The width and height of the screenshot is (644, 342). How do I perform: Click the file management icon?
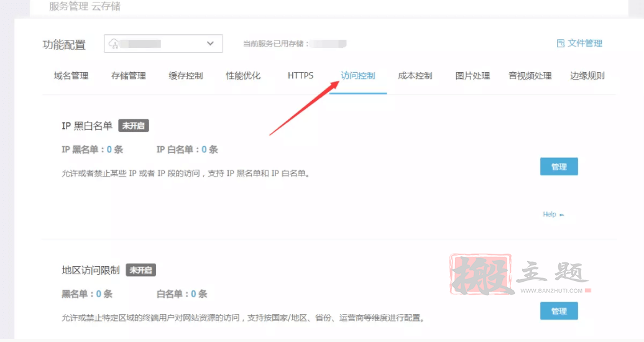tap(561, 43)
